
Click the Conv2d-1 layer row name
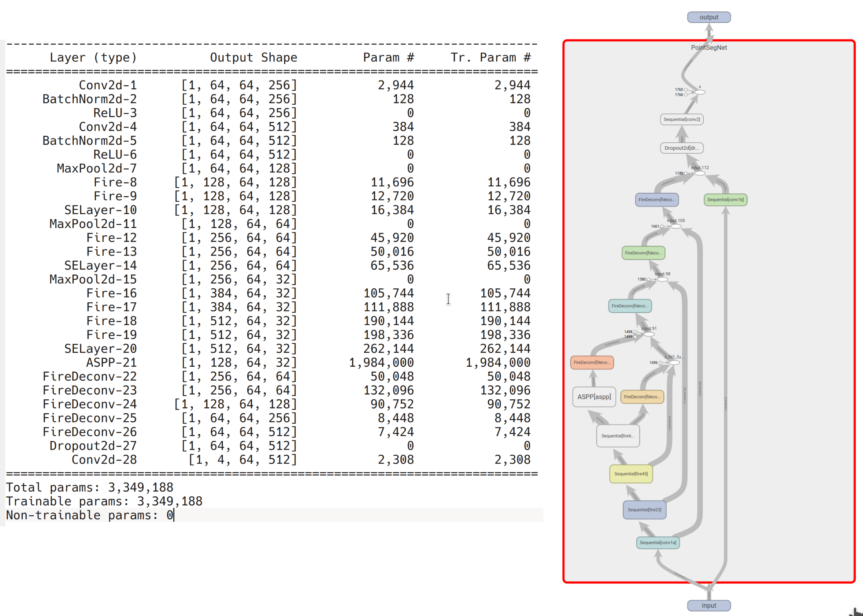click(108, 85)
